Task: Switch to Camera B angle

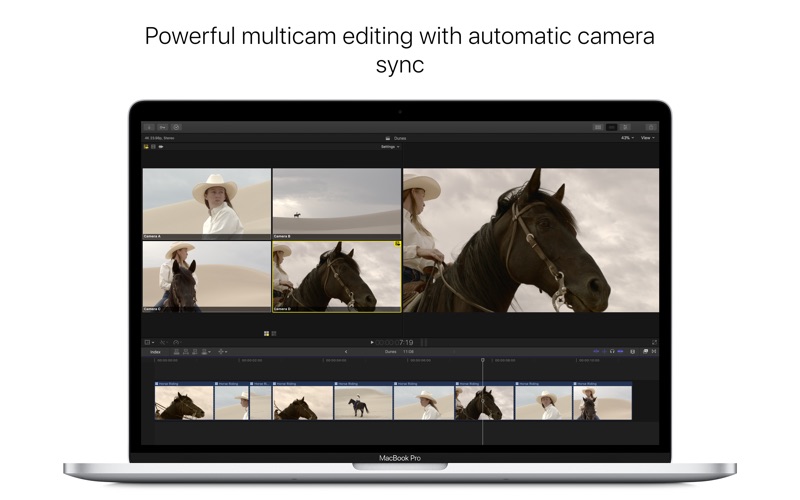Action: coord(337,204)
